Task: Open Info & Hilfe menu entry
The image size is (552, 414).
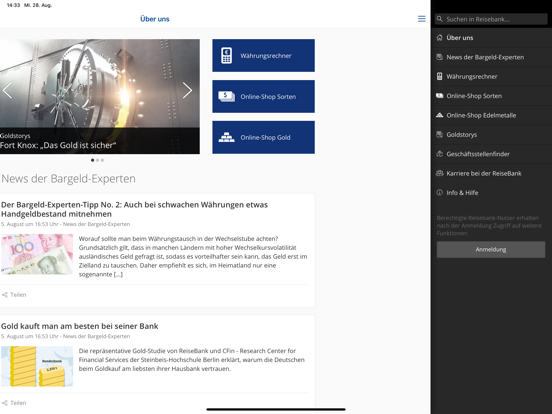Action: (x=491, y=193)
